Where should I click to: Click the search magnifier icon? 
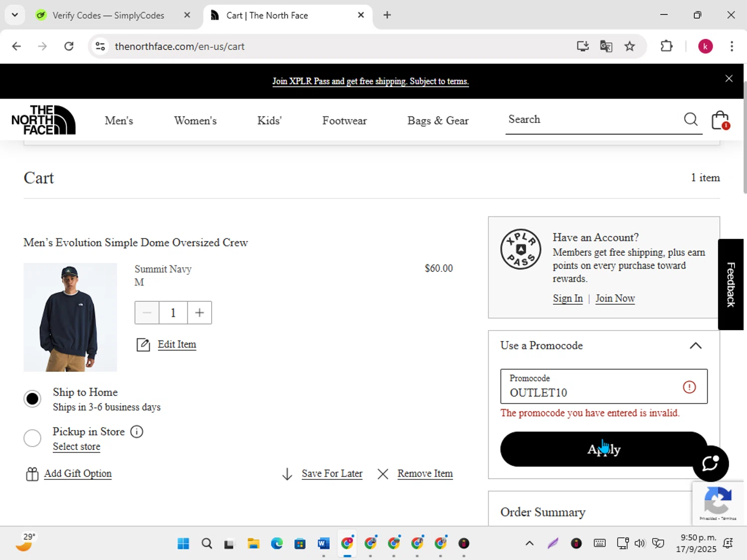pyautogui.click(x=690, y=119)
